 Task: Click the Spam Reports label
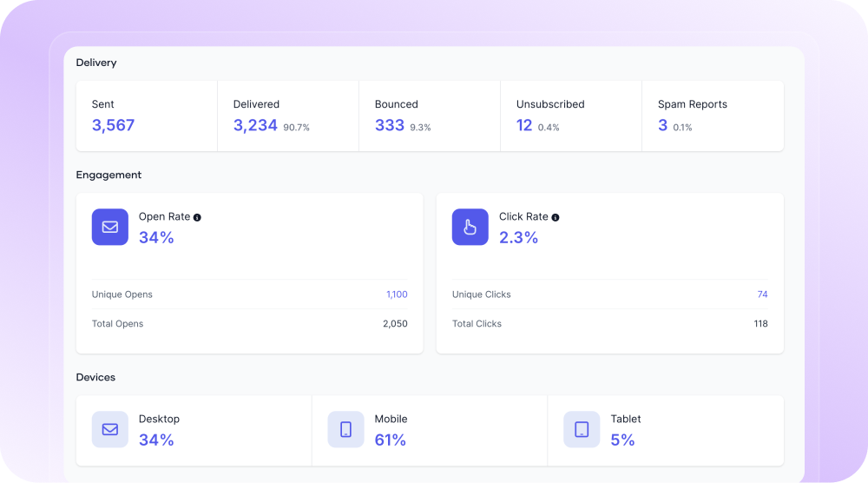coord(693,104)
